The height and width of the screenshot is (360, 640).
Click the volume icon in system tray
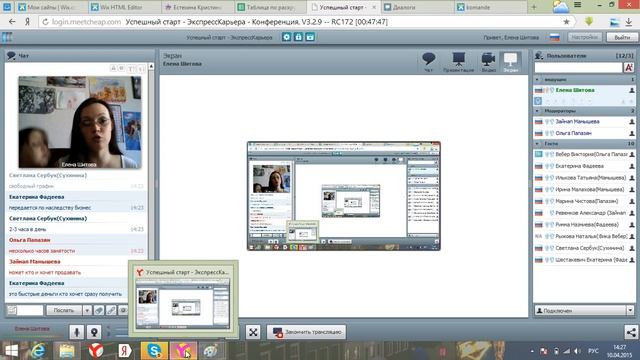pyautogui.click(x=577, y=351)
